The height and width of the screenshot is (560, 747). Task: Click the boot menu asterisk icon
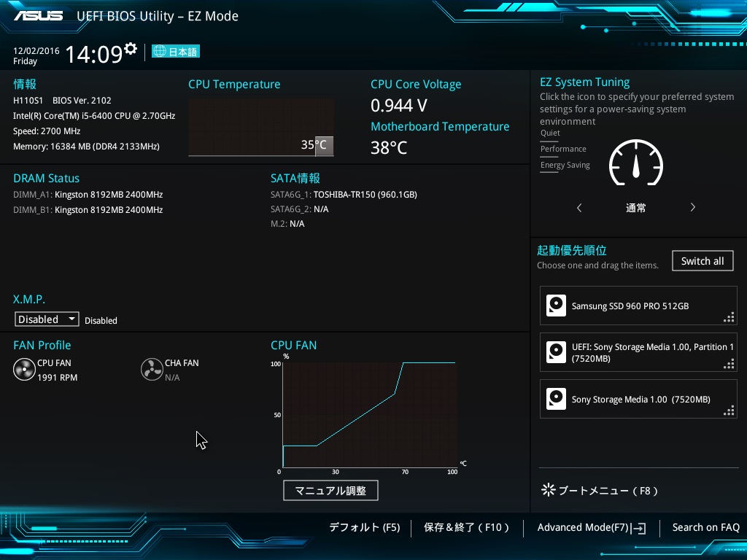click(548, 490)
